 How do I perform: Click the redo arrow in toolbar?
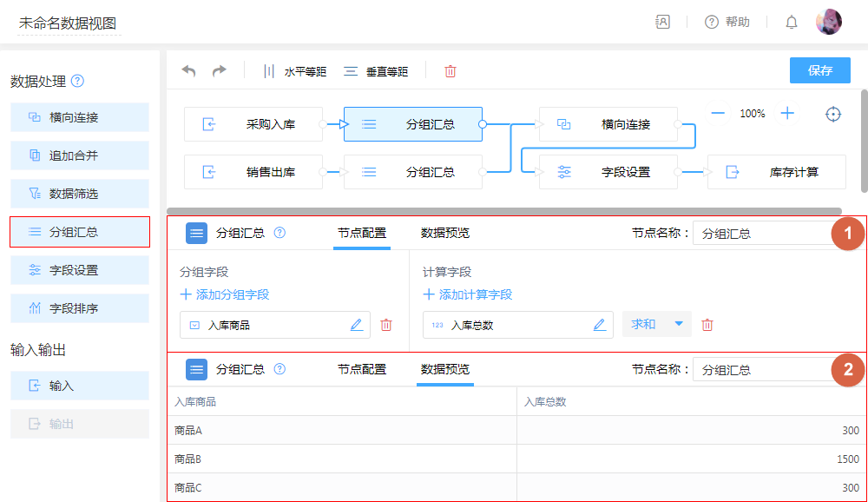click(220, 71)
